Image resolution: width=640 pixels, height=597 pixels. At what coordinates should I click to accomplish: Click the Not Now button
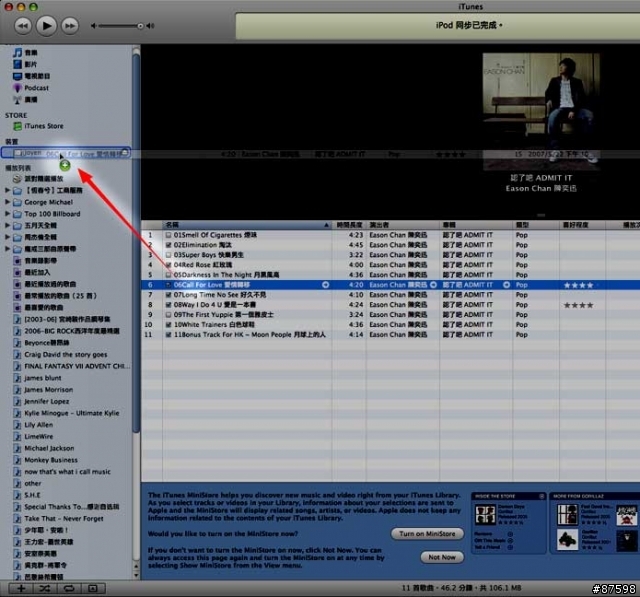click(x=442, y=557)
